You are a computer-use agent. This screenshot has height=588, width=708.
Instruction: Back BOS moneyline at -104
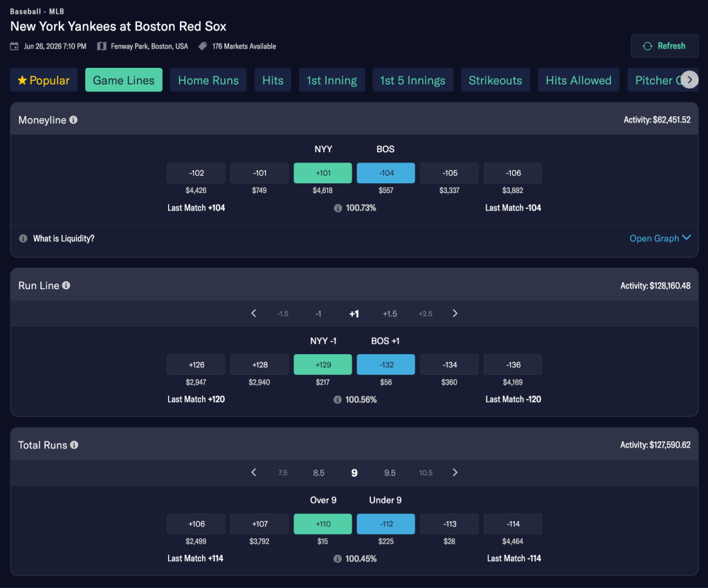coord(386,173)
